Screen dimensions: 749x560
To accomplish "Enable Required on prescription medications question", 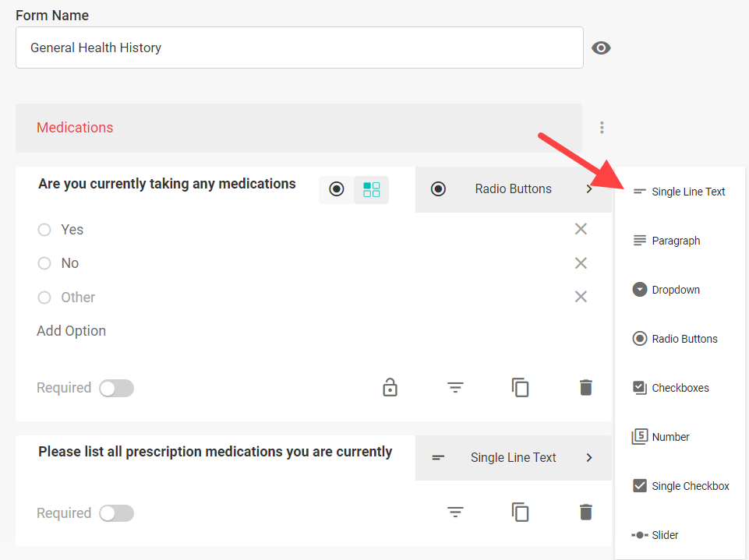I will [x=117, y=513].
